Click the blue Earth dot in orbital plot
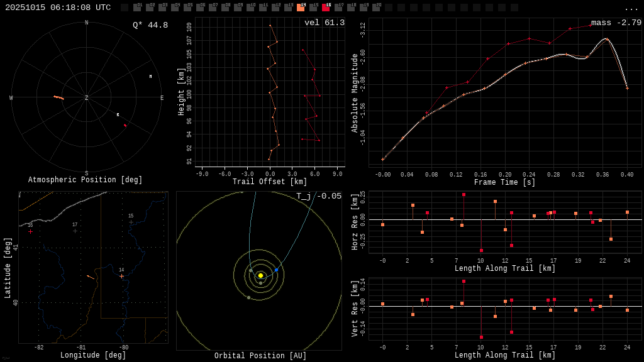 tap(276, 270)
